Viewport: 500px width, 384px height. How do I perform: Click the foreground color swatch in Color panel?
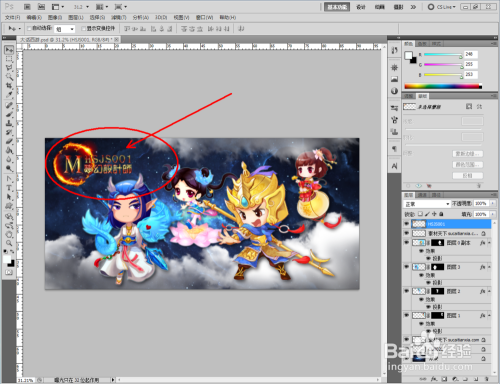tap(408, 55)
